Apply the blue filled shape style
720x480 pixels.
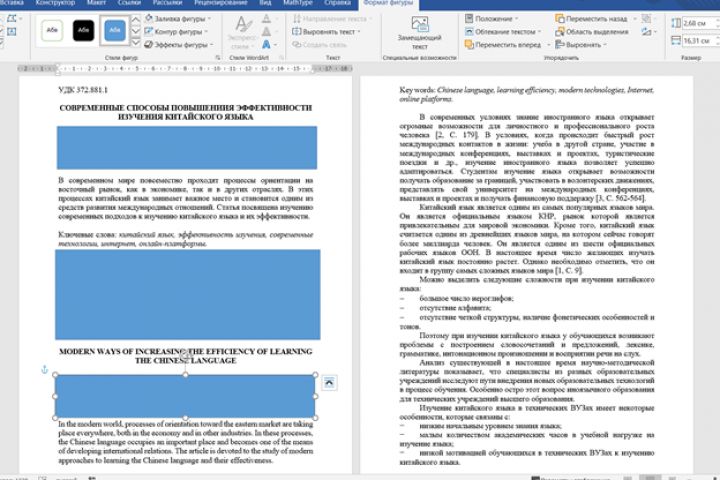pyautogui.click(x=114, y=30)
